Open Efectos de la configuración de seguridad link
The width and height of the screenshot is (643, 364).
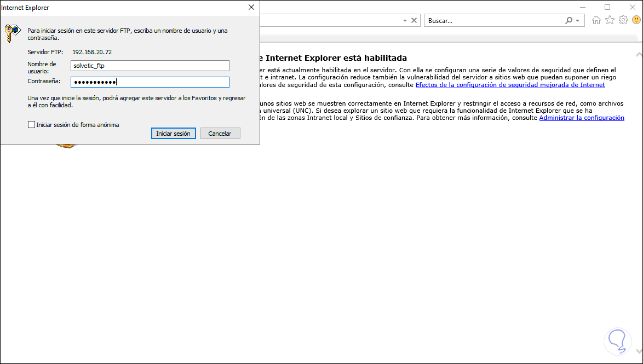(510, 85)
